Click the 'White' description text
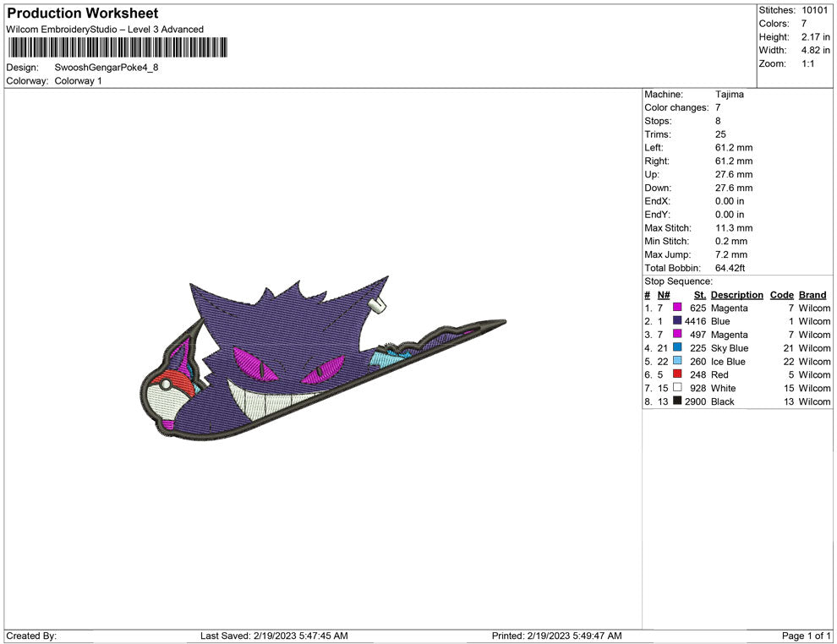Screen dimensions: 837x644 point(724,388)
